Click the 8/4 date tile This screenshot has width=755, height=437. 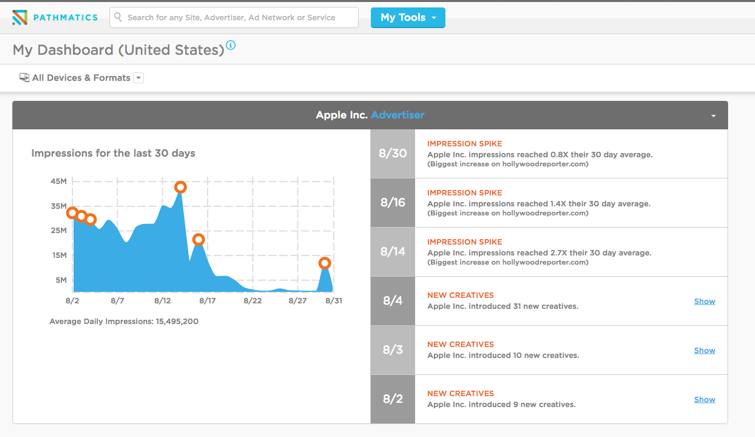[392, 301]
